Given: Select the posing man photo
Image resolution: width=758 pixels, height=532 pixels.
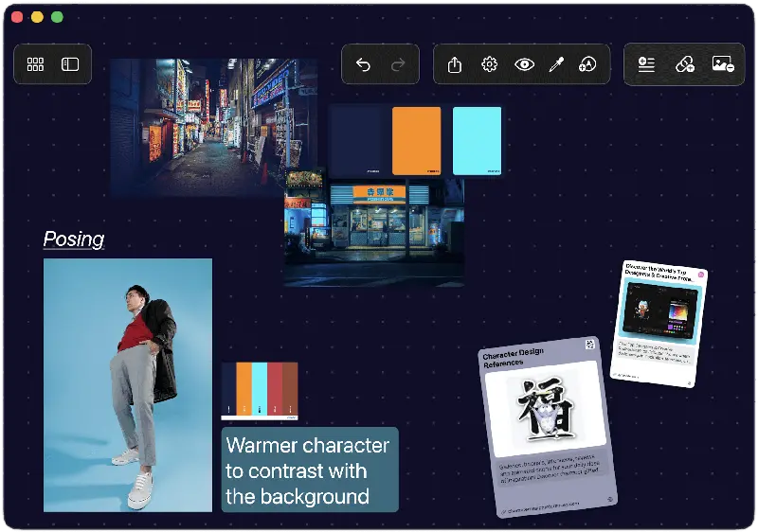Looking at the screenshot, I should pyautogui.click(x=128, y=384).
